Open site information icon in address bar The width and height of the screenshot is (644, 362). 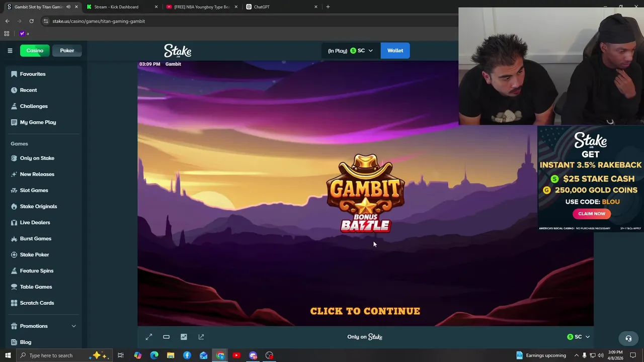46,21
